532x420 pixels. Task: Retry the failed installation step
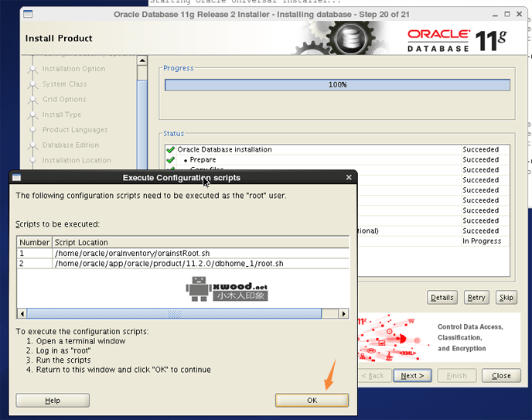pos(476,297)
